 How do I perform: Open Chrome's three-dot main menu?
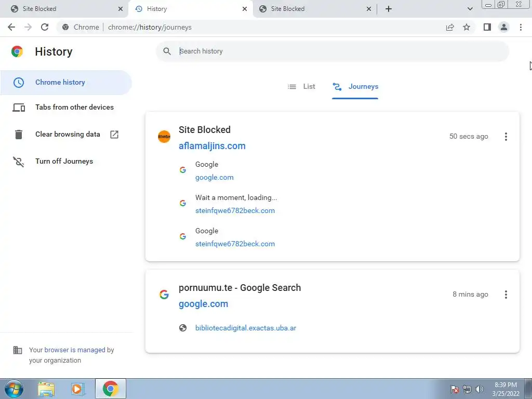coord(521,27)
